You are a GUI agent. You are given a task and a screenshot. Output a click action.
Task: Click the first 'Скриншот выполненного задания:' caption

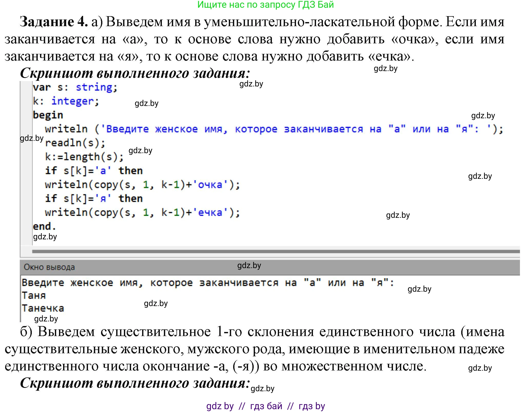[135, 73]
